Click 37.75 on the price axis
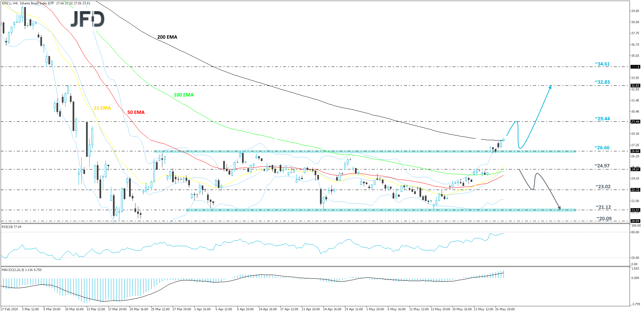 tap(635, 33)
